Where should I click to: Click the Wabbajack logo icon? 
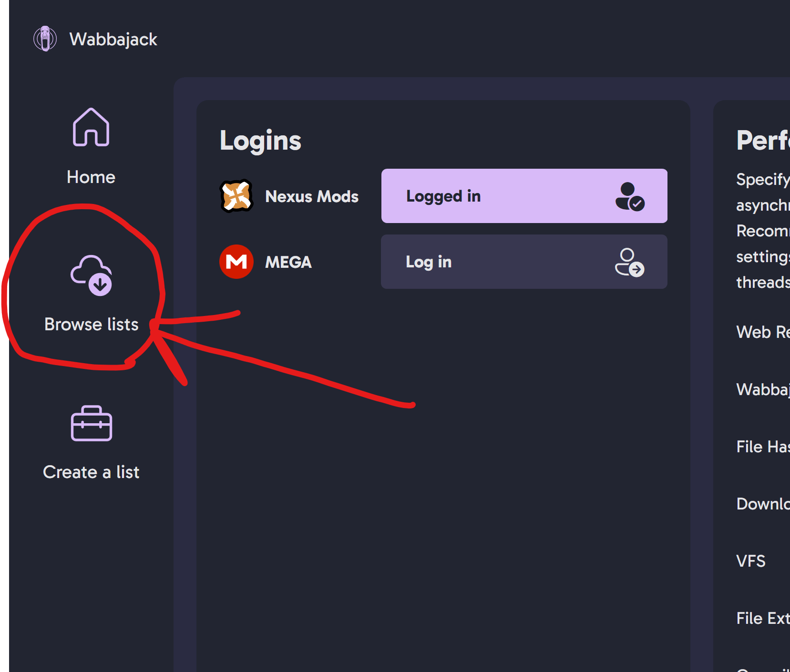coord(45,39)
